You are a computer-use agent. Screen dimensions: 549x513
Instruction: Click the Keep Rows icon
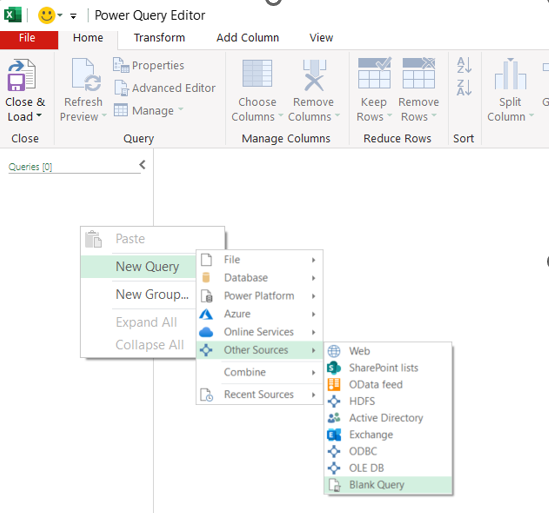coord(374,73)
